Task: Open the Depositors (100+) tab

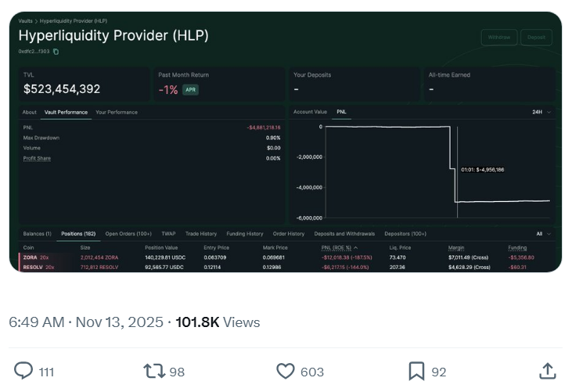Action: [405, 233]
